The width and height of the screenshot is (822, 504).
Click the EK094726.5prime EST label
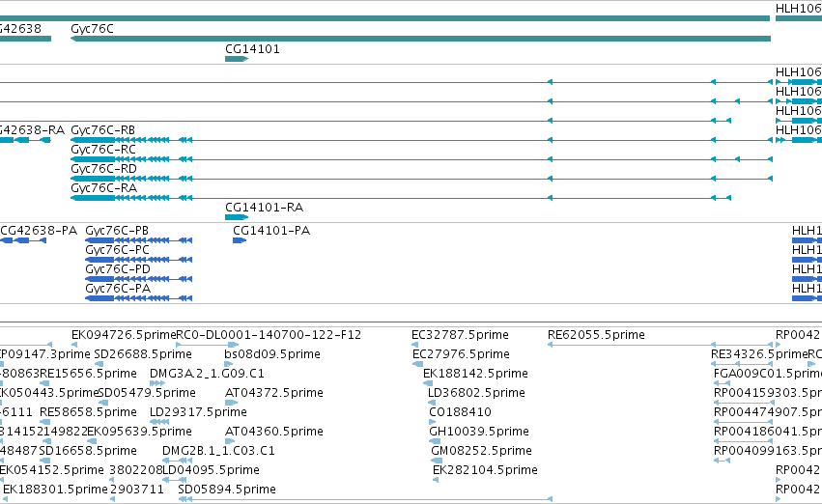click(x=124, y=335)
